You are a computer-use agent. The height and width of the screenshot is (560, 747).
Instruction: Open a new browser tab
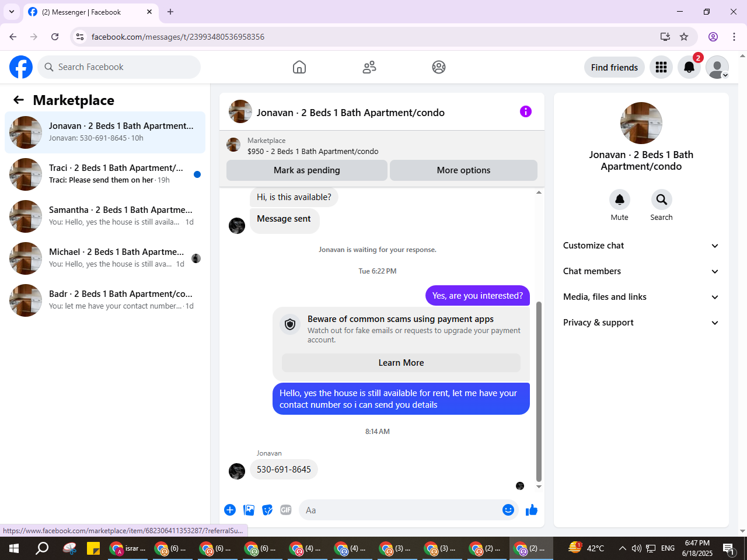(170, 12)
